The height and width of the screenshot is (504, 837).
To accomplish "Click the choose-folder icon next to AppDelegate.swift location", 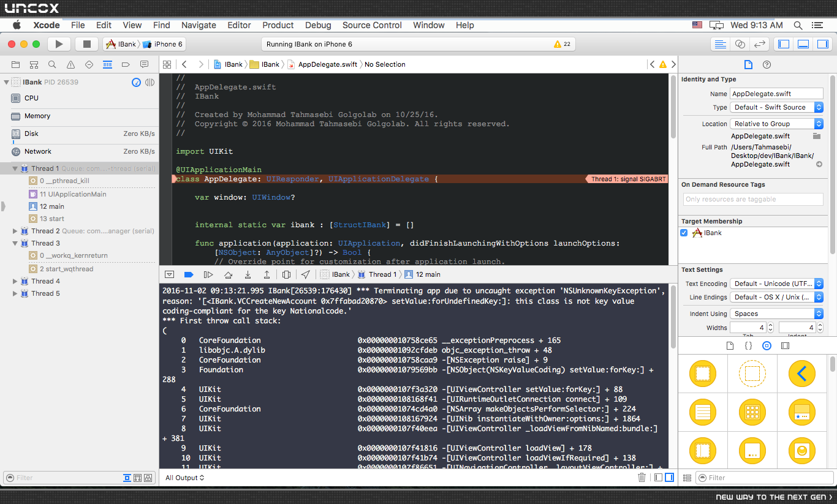I will 817,136.
